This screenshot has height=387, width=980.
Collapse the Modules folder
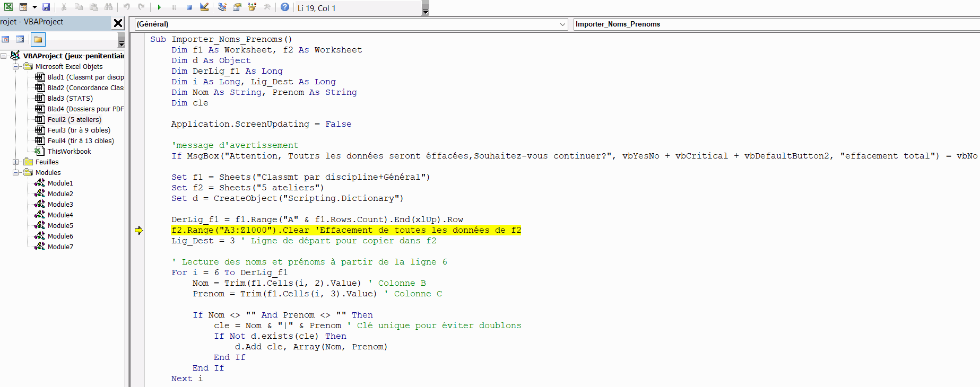click(16, 172)
